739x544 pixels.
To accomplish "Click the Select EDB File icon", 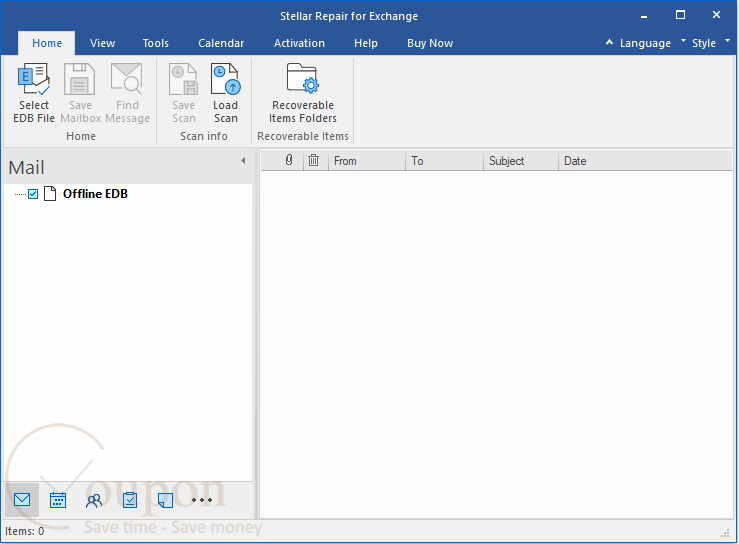I will point(34,79).
